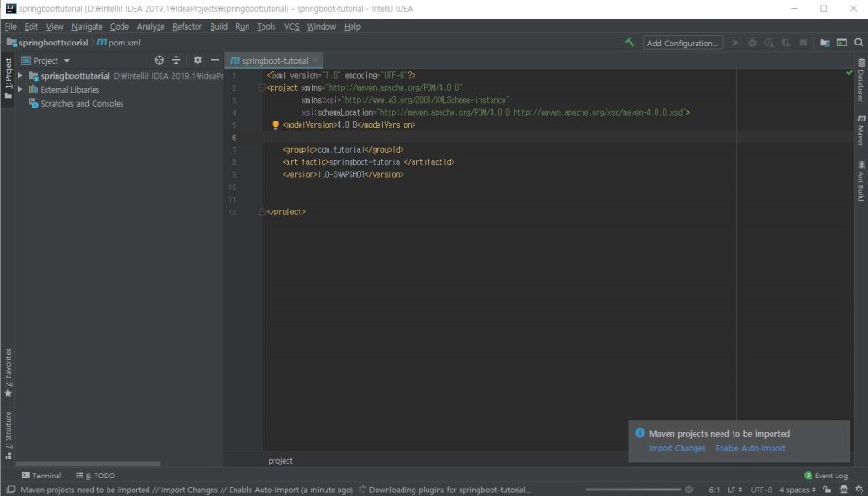
Task: Toggle the Terminal tool window
Action: point(42,476)
